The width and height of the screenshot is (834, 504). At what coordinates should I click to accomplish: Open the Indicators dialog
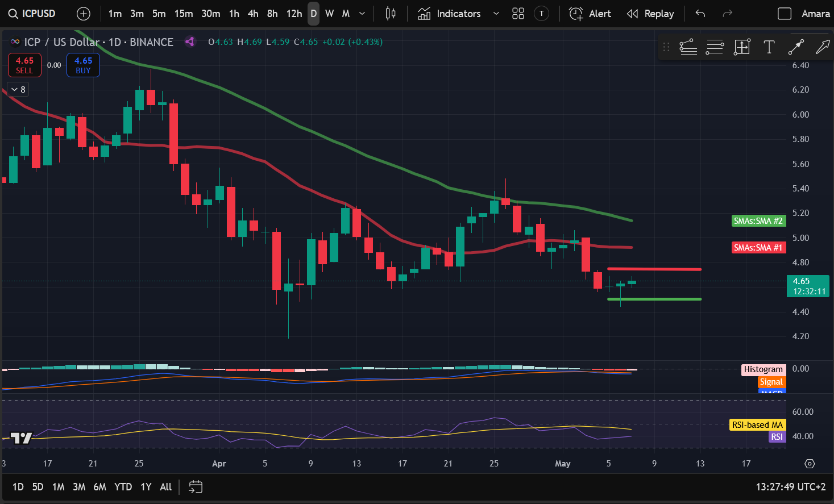[449, 14]
